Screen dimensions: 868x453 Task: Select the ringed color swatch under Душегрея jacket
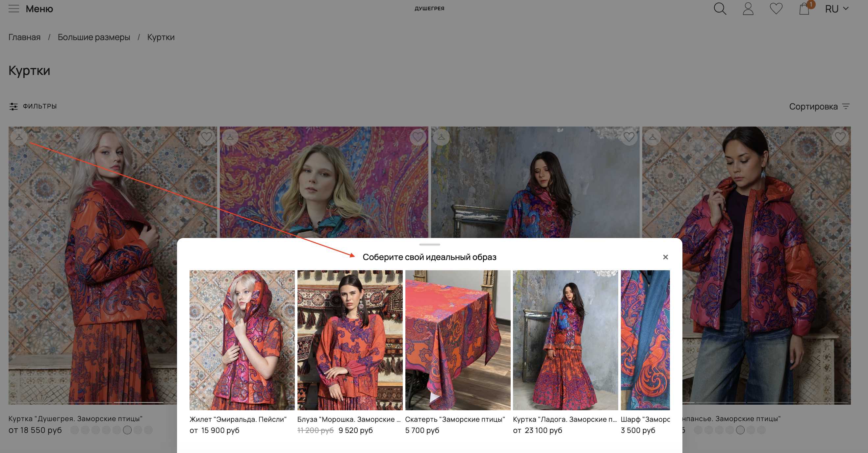(127, 430)
